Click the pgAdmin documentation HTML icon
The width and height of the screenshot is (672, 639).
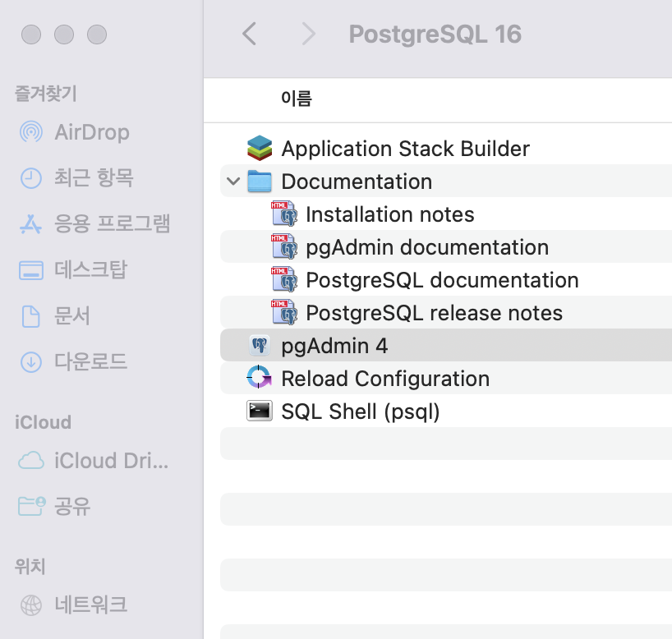coord(284,247)
